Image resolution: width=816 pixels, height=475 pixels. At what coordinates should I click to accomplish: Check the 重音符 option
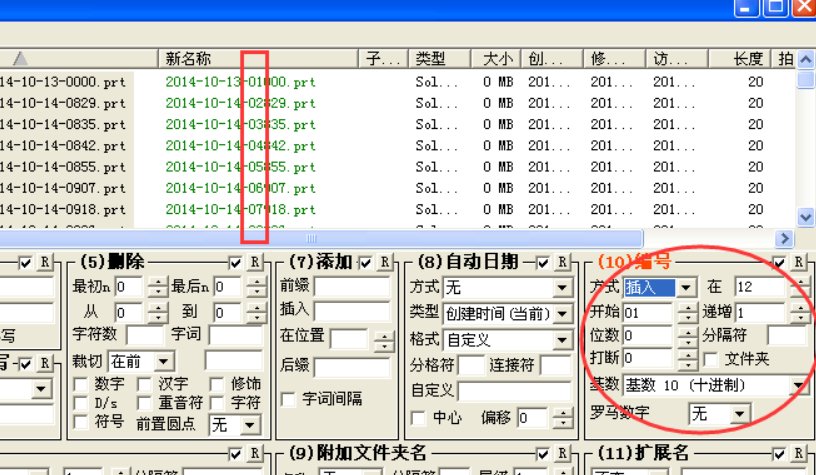click(144, 403)
